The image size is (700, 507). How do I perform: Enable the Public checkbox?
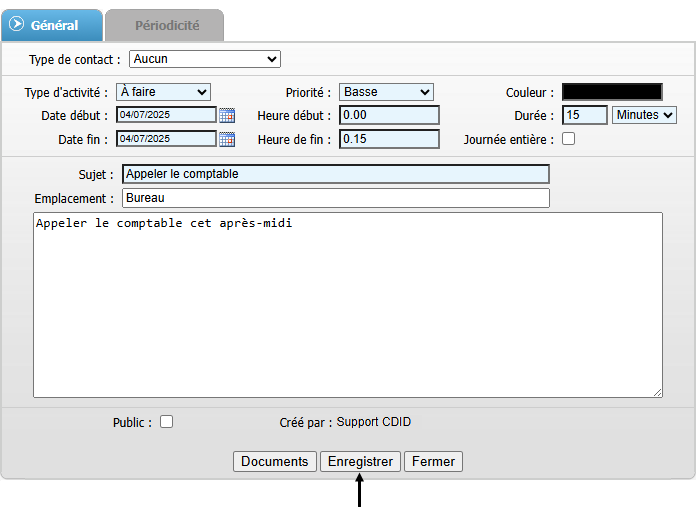pyautogui.click(x=167, y=422)
